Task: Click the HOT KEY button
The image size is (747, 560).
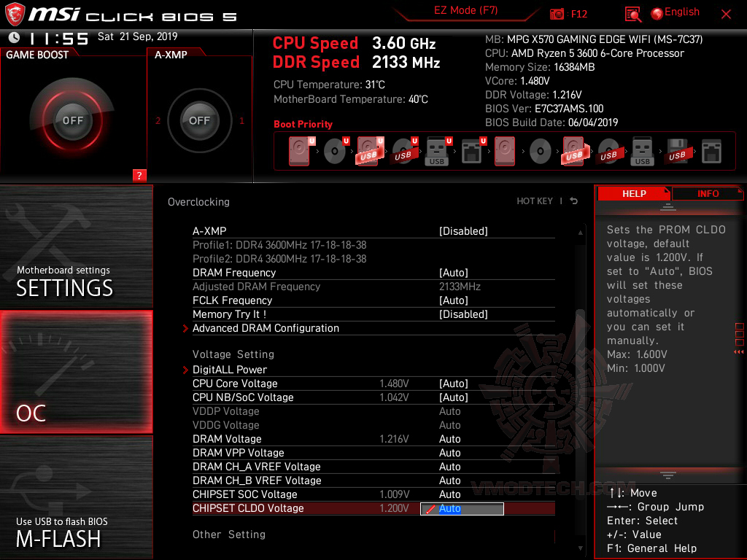Action: point(535,201)
